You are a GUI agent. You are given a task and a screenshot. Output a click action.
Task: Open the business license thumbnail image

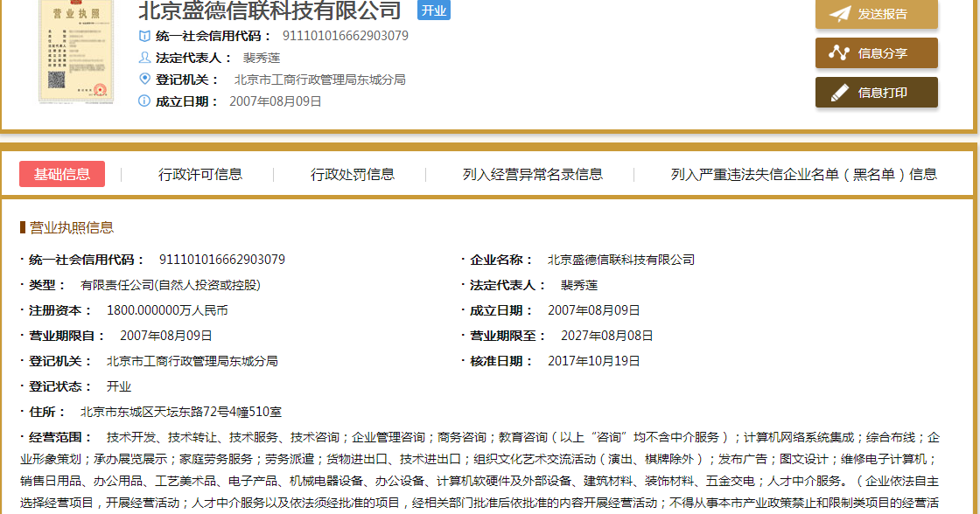tap(76, 52)
